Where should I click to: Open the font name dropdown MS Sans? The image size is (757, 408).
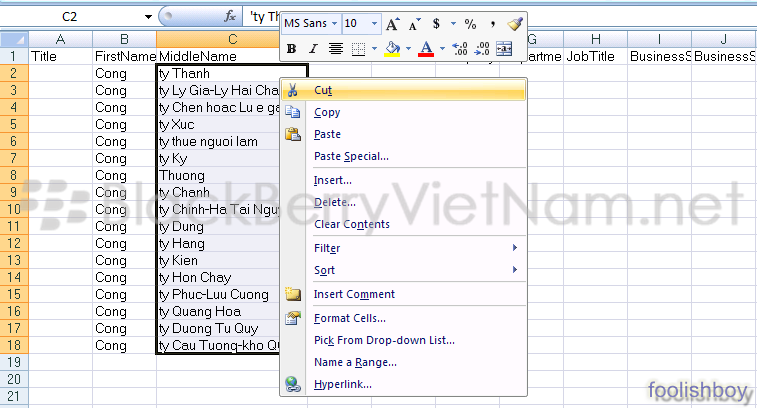click(x=334, y=23)
